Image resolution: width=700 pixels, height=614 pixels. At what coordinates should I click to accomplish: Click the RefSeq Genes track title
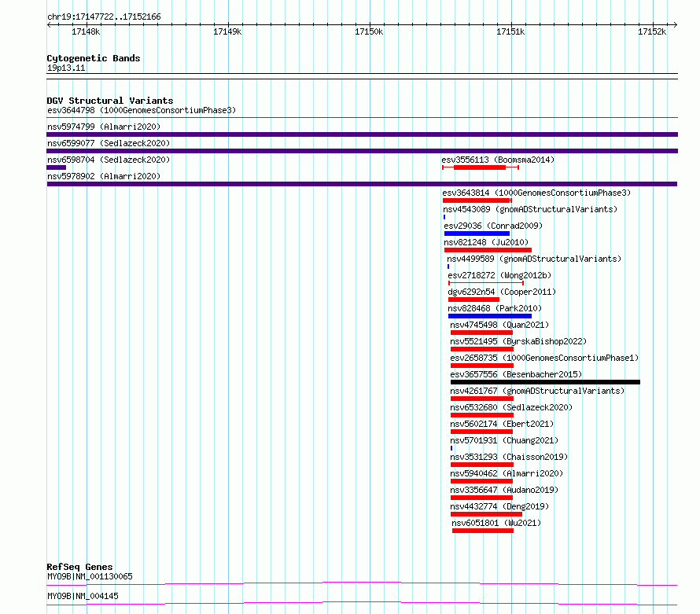79,567
